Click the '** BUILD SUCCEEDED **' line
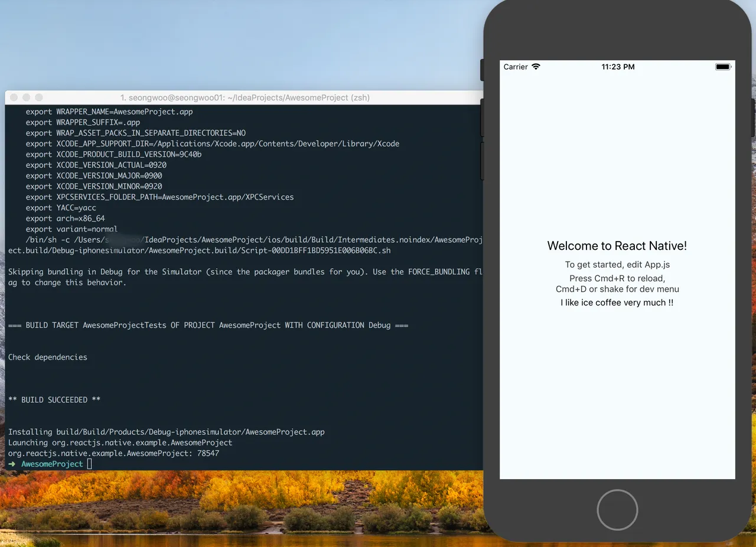 point(54,400)
